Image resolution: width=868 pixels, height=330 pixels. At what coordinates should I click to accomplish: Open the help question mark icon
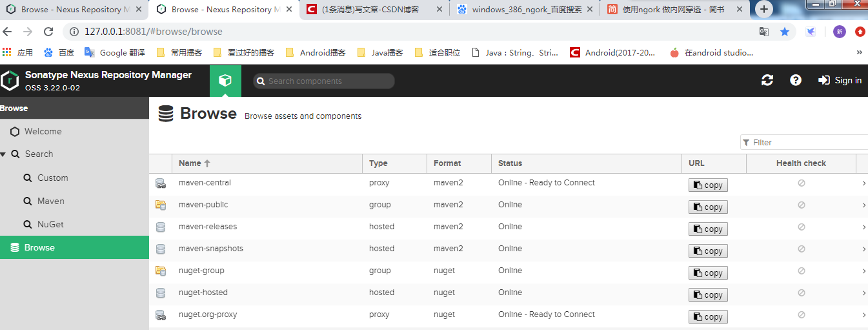[796, 80]
